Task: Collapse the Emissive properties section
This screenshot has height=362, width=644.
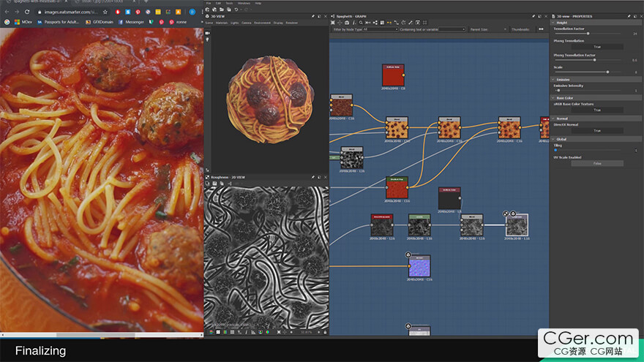Action: [553, 79]
